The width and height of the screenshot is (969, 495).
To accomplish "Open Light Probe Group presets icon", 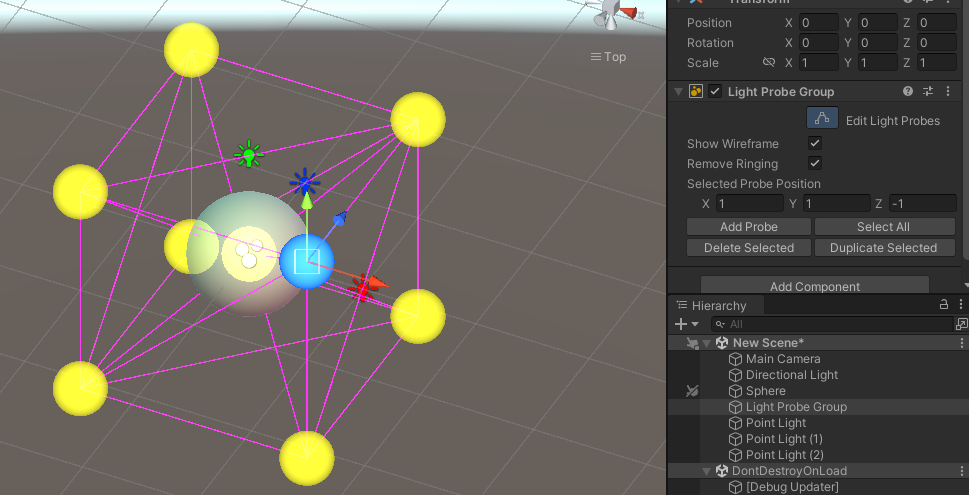I will click(x=928, y=91).
